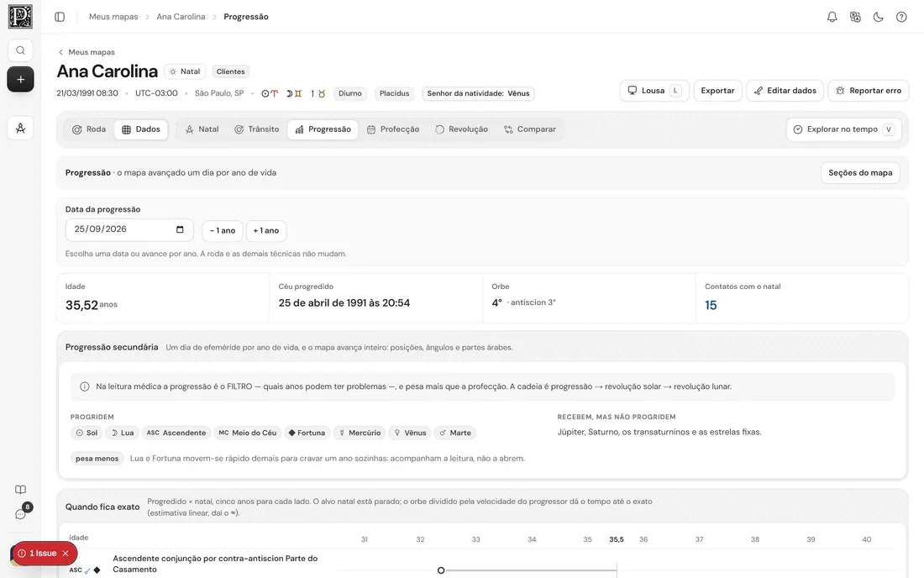Screen dimensions: 924x578
Task: Click the Placidus house system chip
Action: click(394, 94)
